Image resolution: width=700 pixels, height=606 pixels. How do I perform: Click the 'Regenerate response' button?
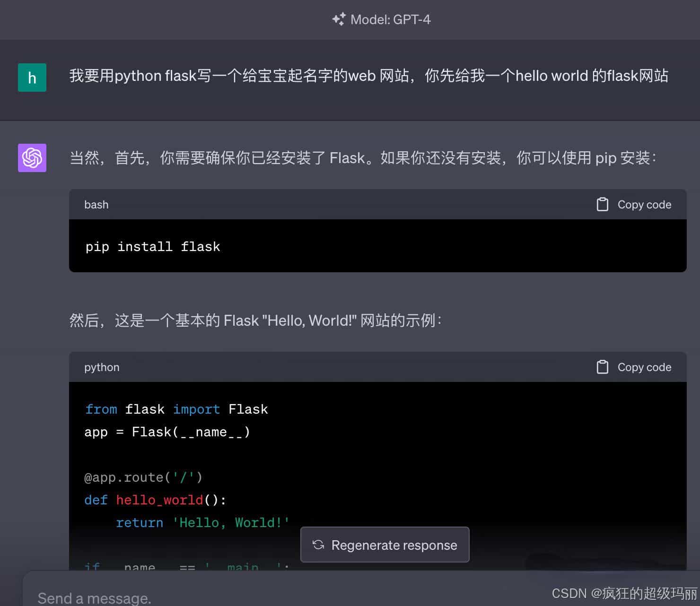[385, 545]
